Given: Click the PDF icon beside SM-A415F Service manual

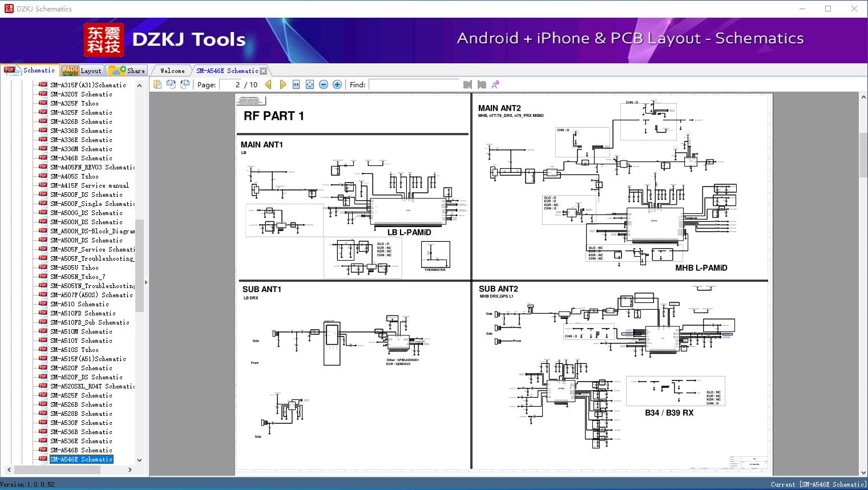Looking at the screenshot, I should (x=43, y=185).
